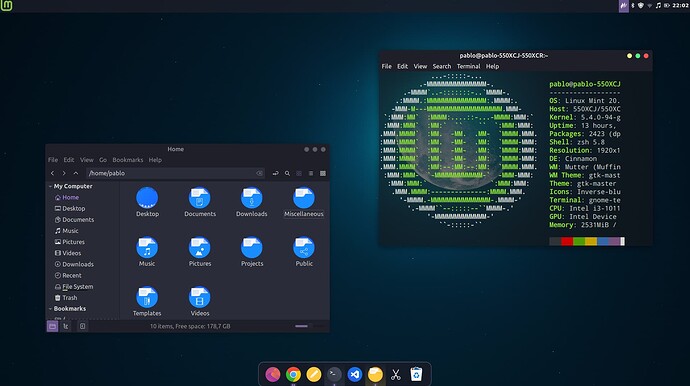Screen dimensions: 690x386
Task: Launch Google Chrome from the dock
Action: point(293,375)
